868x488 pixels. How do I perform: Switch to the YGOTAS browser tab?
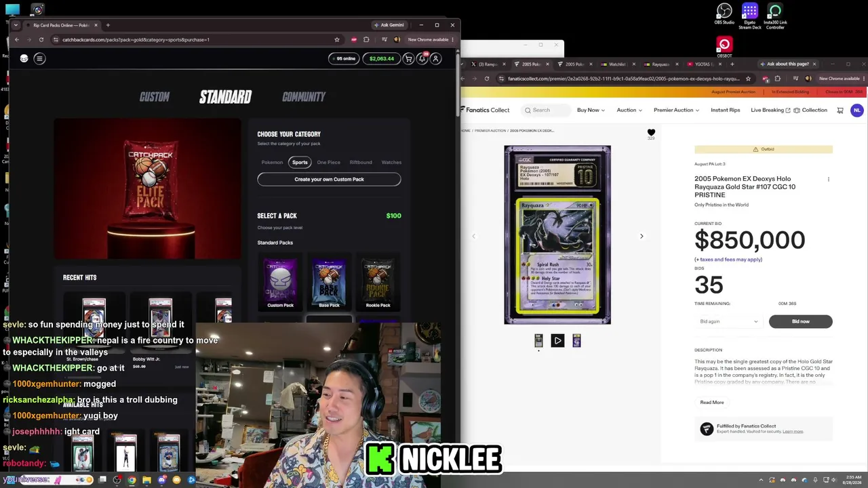tap(704, 64)
